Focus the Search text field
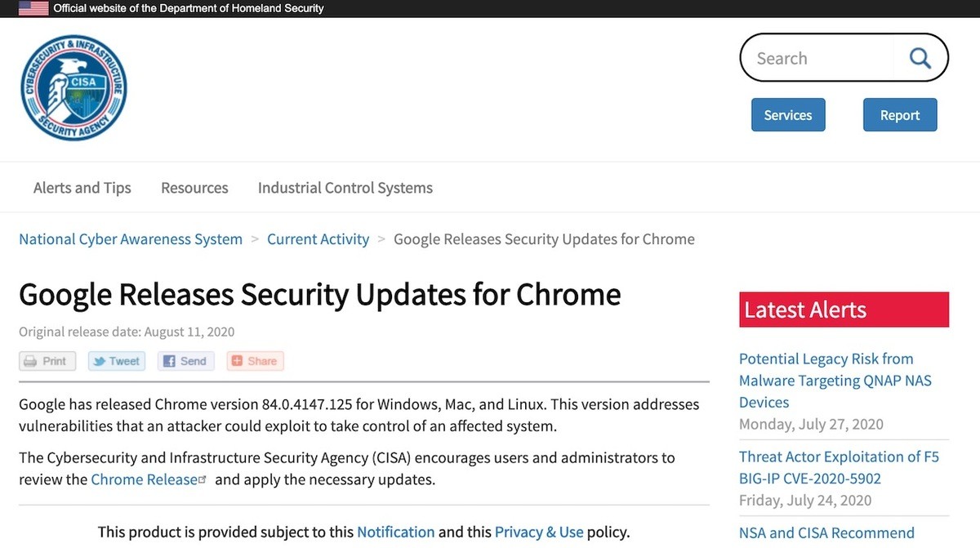 point(820,58)
